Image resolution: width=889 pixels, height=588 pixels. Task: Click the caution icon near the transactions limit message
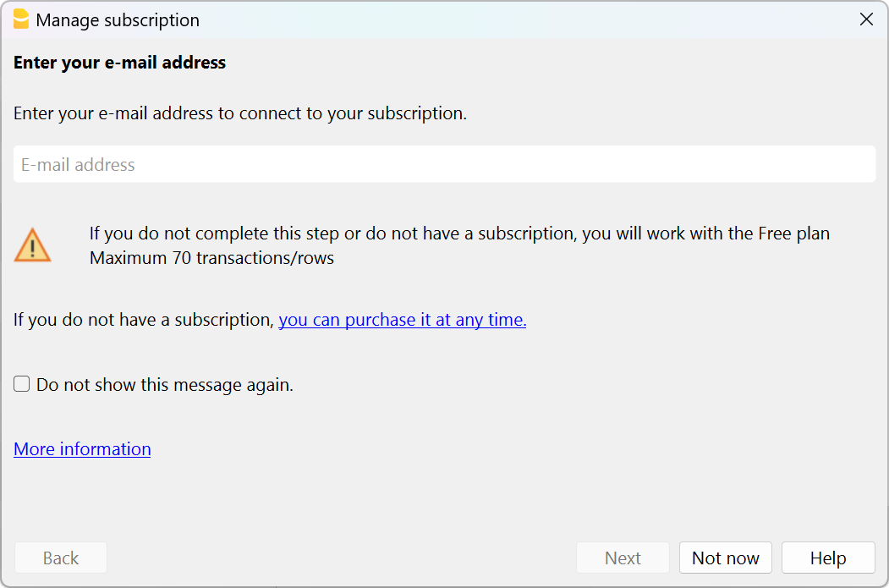pos(33,244)
